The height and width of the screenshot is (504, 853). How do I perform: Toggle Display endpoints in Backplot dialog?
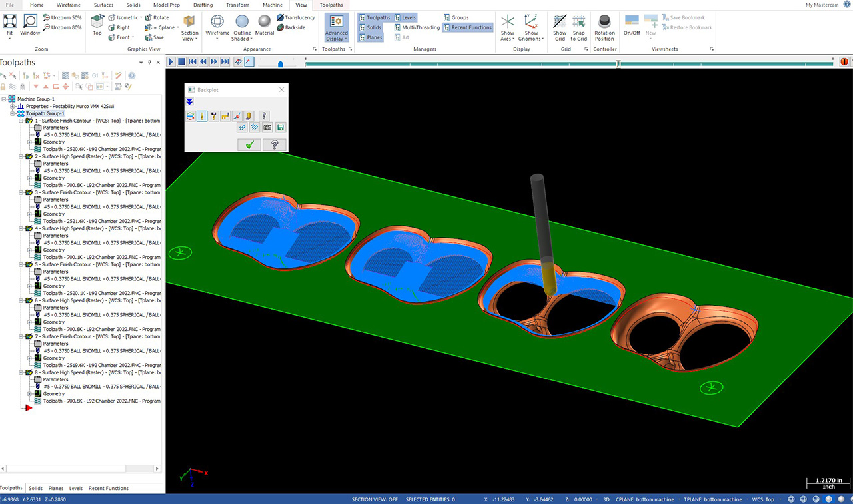(237, 116)
